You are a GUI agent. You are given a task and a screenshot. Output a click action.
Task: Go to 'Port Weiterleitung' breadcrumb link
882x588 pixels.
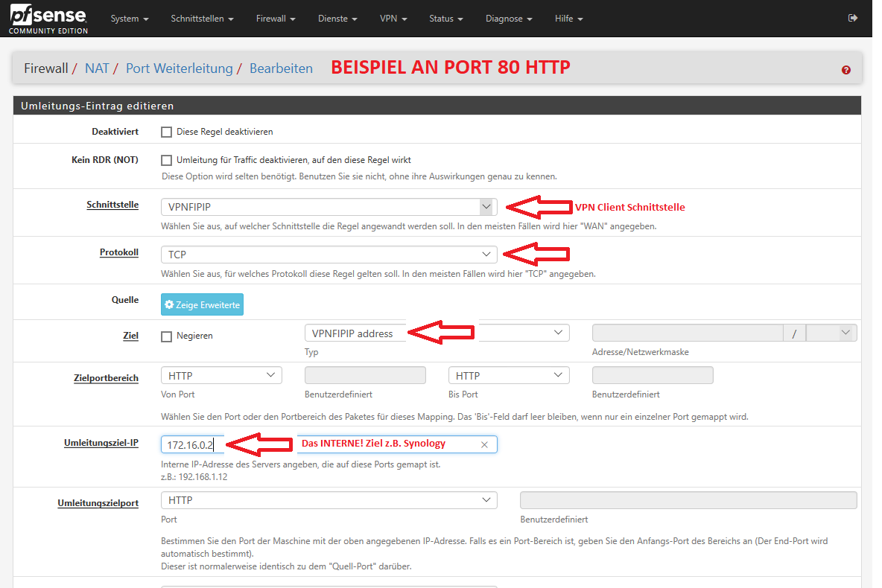pyautogui.click(x=179, y=68)
